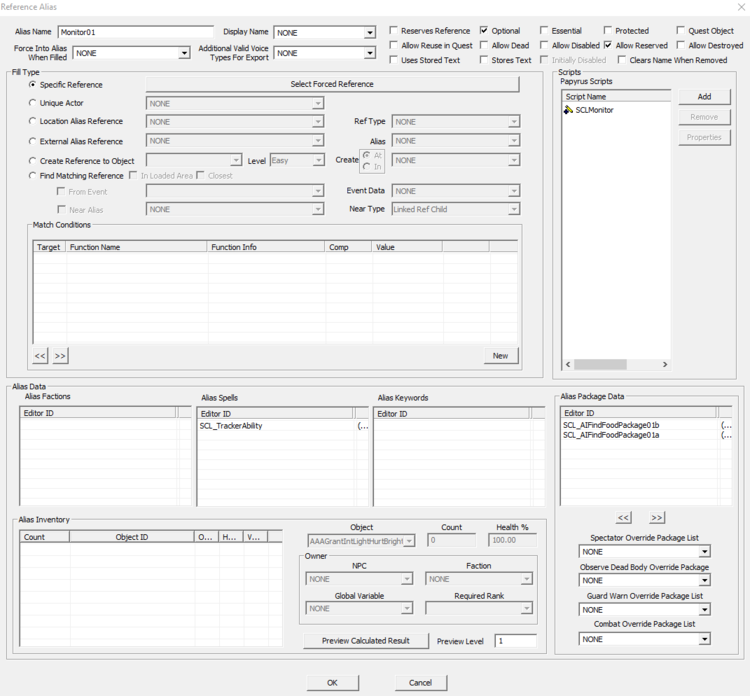Open Force Into Alias When Filled dropdown
The width and height of the screenshot is (750, 696).
coord(184,53)
